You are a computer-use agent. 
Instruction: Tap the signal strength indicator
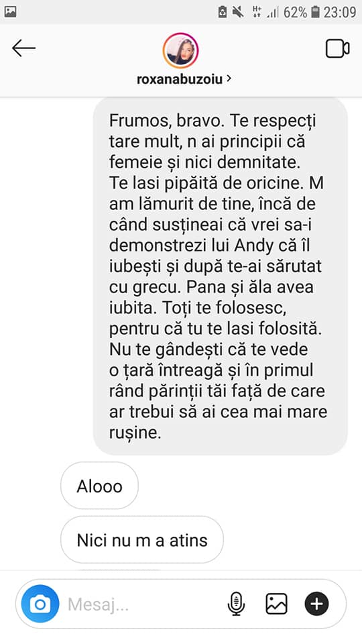pyautogui.click(x=273, y=12)
